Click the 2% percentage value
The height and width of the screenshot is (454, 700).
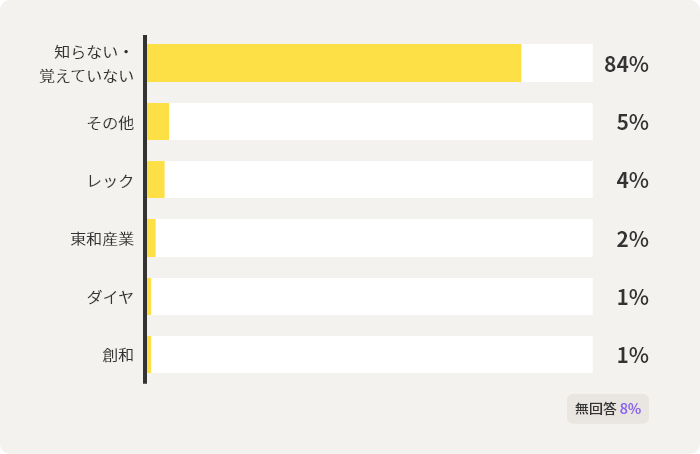pyautogui.click(x=633, y=239)
